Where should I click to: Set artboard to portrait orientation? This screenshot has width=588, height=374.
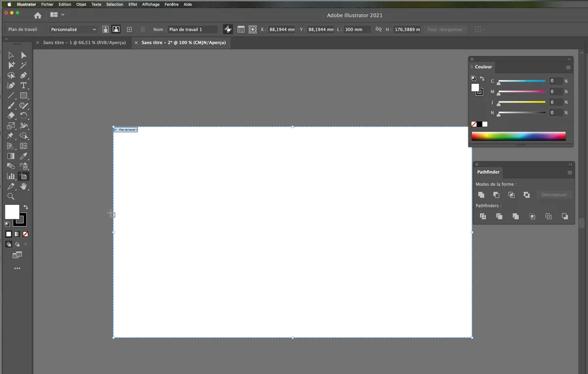pos(105,29)
